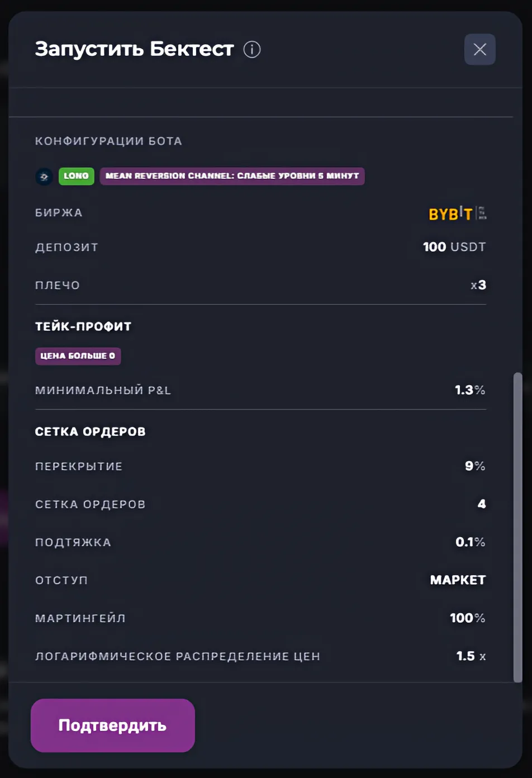This screenshot has width=532, height=778.
Task: Click the Bybit exchange logo
Action: [450, 214]
